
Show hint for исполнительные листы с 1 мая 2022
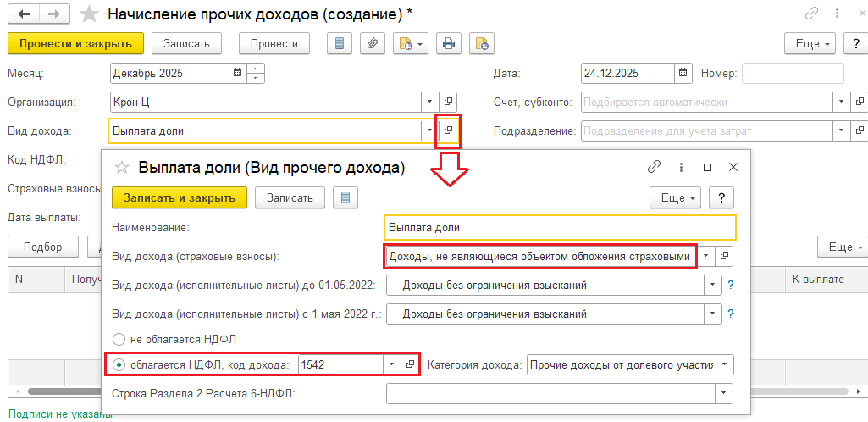click(730, 314)
